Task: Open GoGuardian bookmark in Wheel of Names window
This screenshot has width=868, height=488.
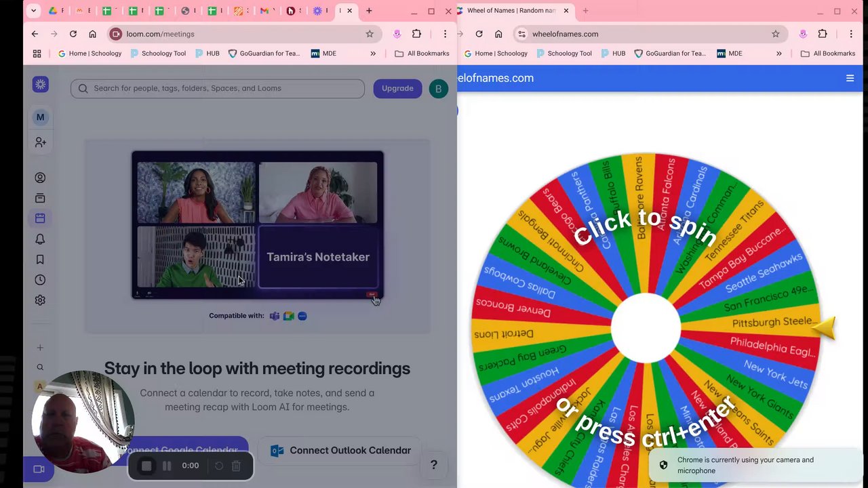Action: (x=671, y=54)
